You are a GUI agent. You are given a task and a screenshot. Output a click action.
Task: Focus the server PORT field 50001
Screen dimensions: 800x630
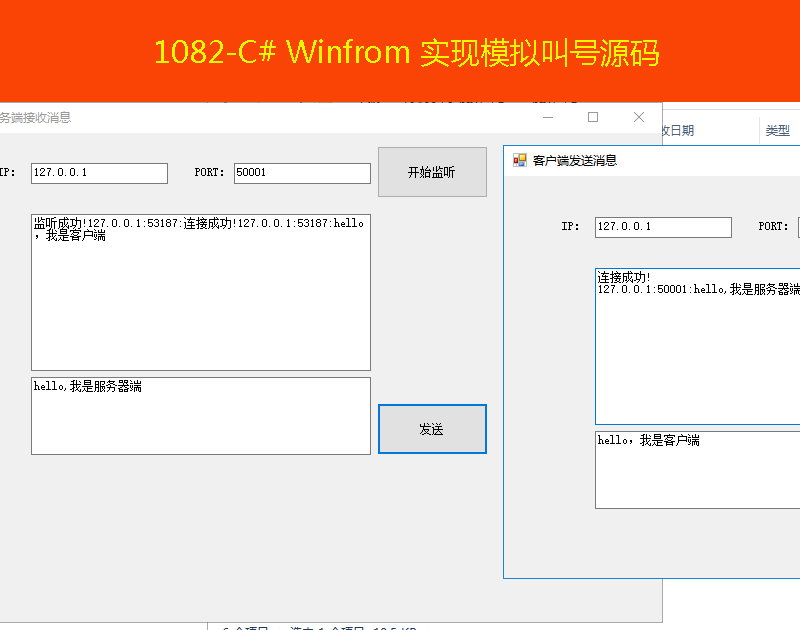(x=302, y=173)
